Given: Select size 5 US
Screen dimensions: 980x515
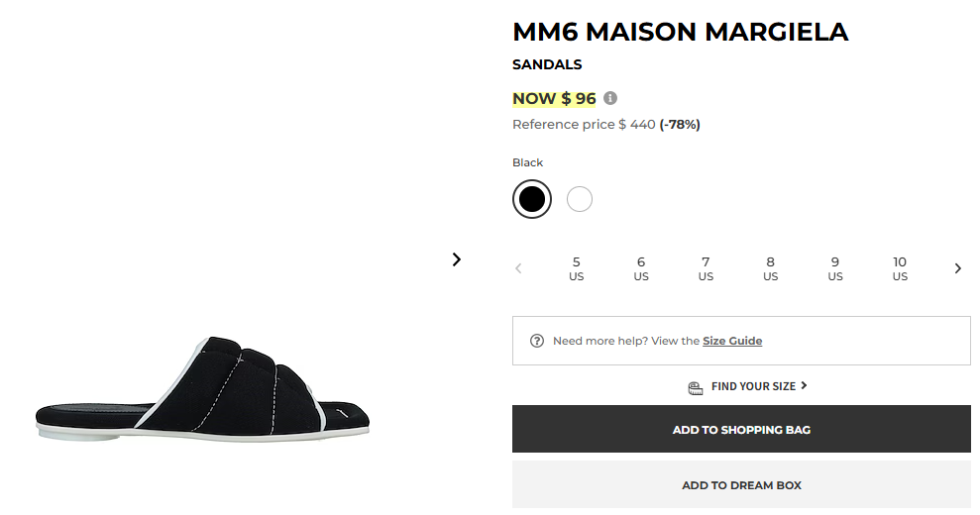Looking at the screenshot, I should (577, 268).
